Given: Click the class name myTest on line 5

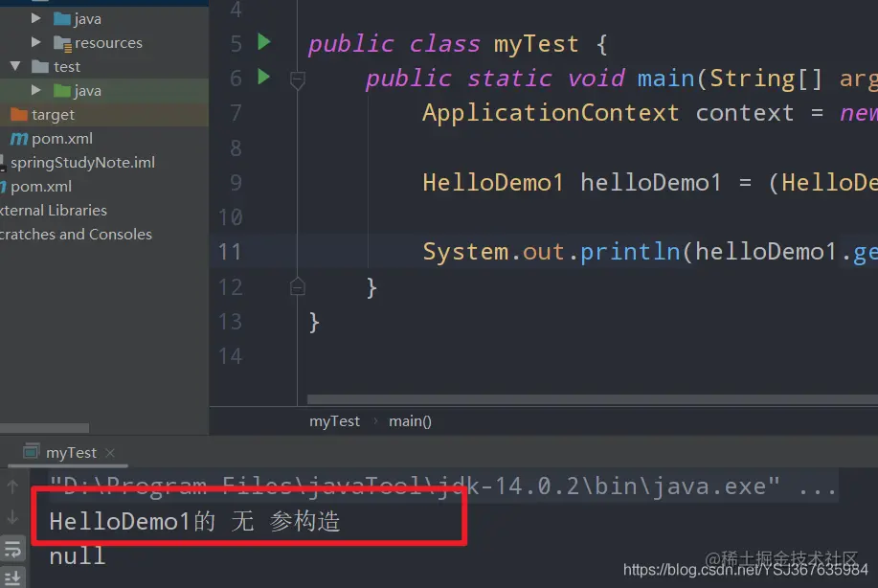Looking at the screenshot, I should click(x=536, y=44).
